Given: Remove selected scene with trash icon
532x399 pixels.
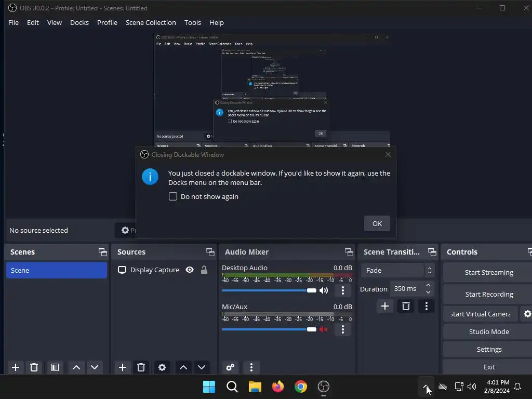Looking at the screenshot, I should click(x=34, y=367).
